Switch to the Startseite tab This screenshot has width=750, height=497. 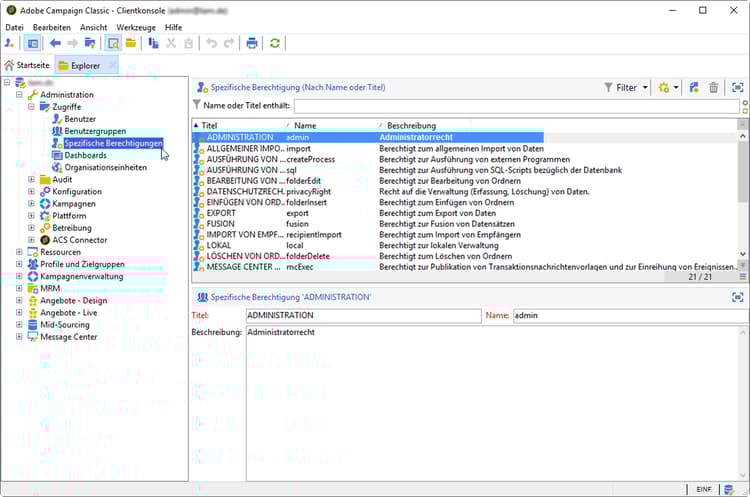[27, 65]
